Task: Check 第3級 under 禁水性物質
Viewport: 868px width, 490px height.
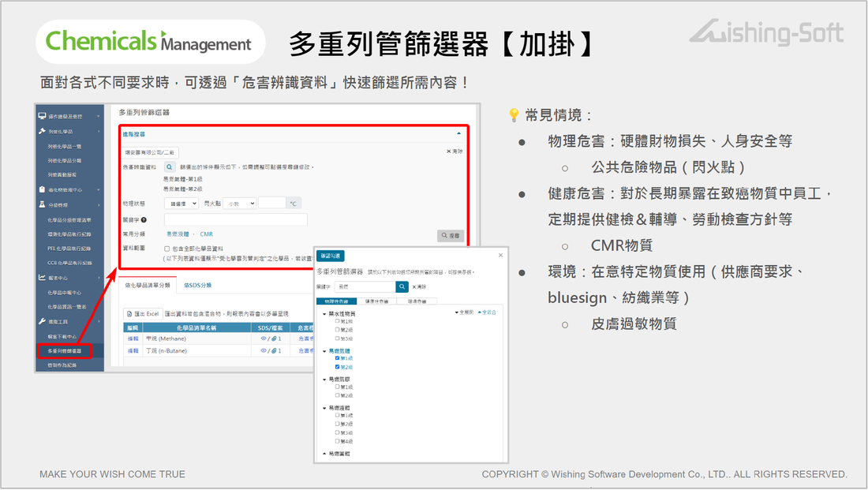Action: (x=337, y=339)
